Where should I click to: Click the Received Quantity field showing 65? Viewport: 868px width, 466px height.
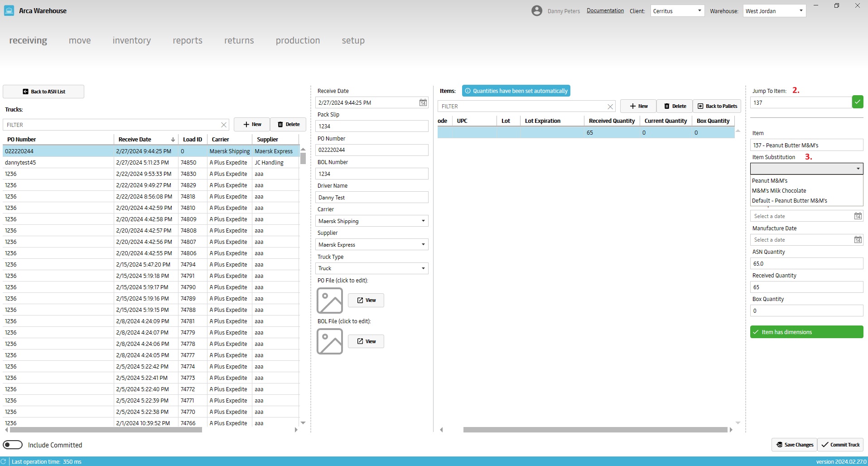806,287
